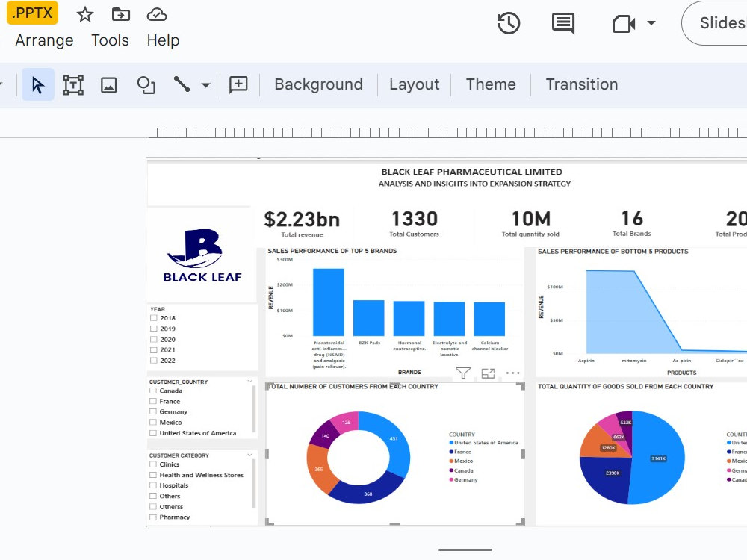
Task: Open the Tools menu
Action: [x=110, y=40]
